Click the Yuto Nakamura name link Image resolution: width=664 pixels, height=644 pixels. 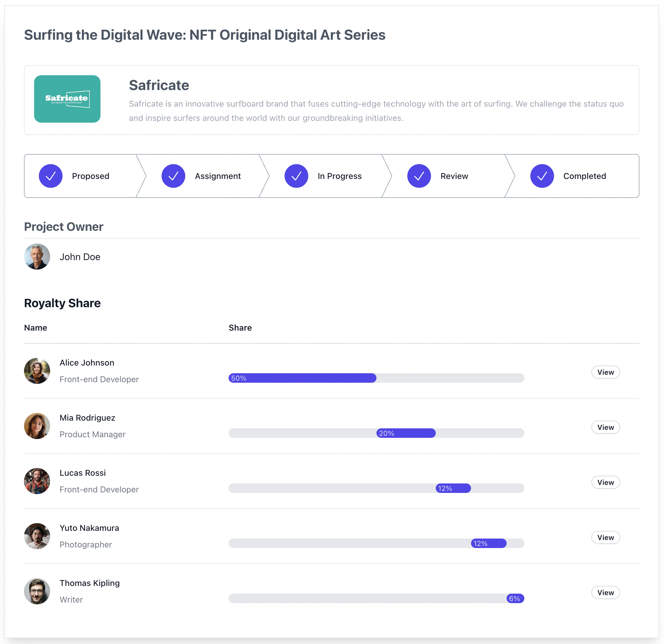coord(89,528)
